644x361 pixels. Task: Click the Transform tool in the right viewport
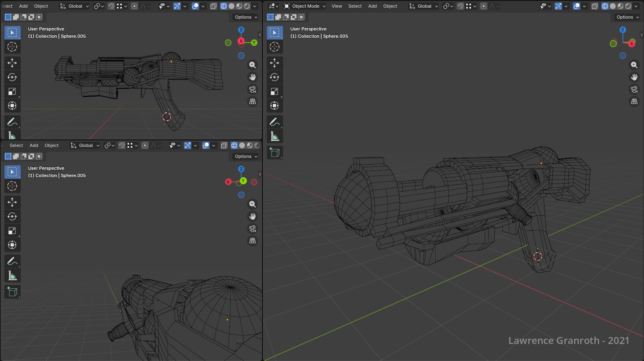tap(274, 106)
